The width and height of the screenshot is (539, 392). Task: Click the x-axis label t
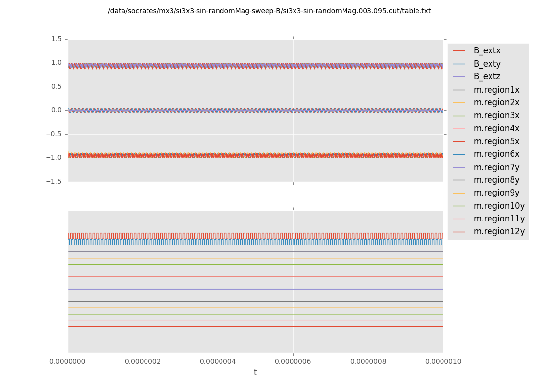[x=255, y=373]
